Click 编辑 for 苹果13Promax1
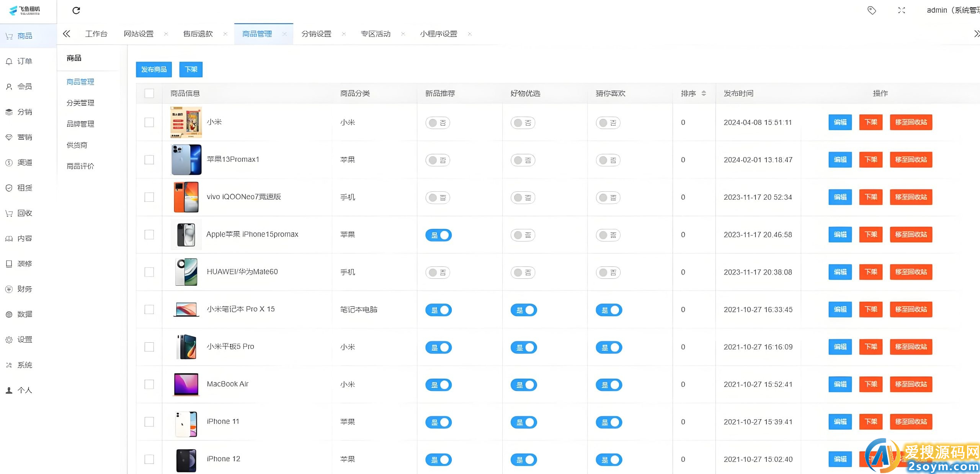This screenshot has width=980, height=474. [x=840, y=160]
